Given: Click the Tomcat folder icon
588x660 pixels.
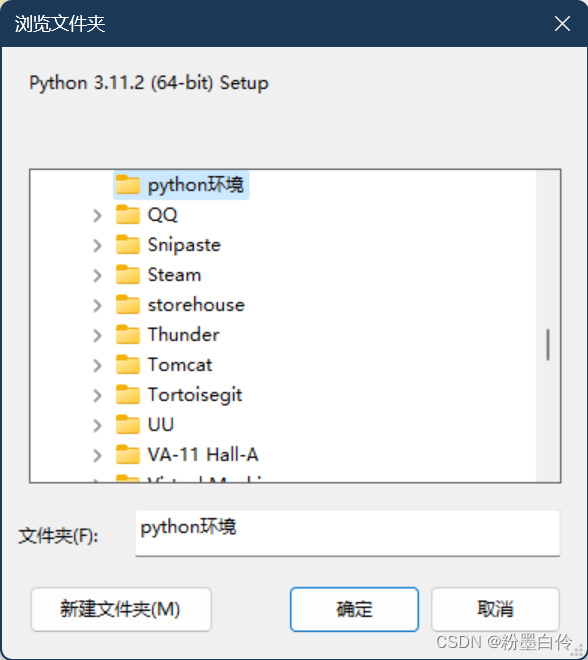Looking at the screenshot, I should pos(128,365).
